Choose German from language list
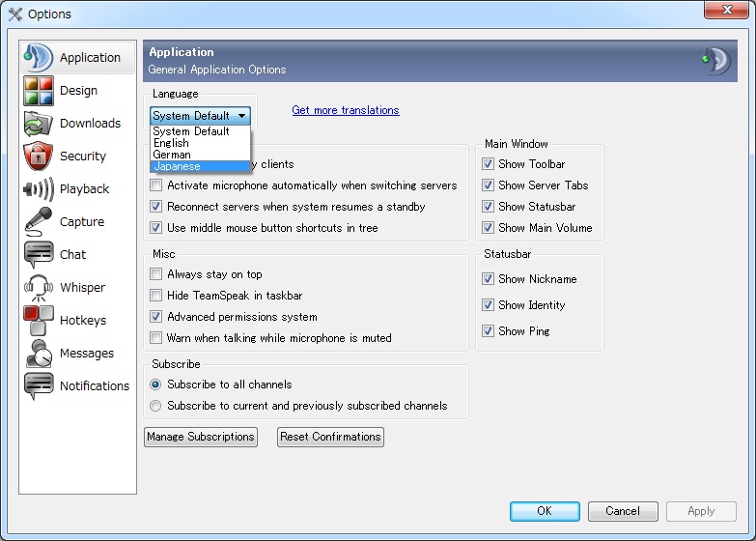This screenshot has width=756, height=541. [200, 155]
